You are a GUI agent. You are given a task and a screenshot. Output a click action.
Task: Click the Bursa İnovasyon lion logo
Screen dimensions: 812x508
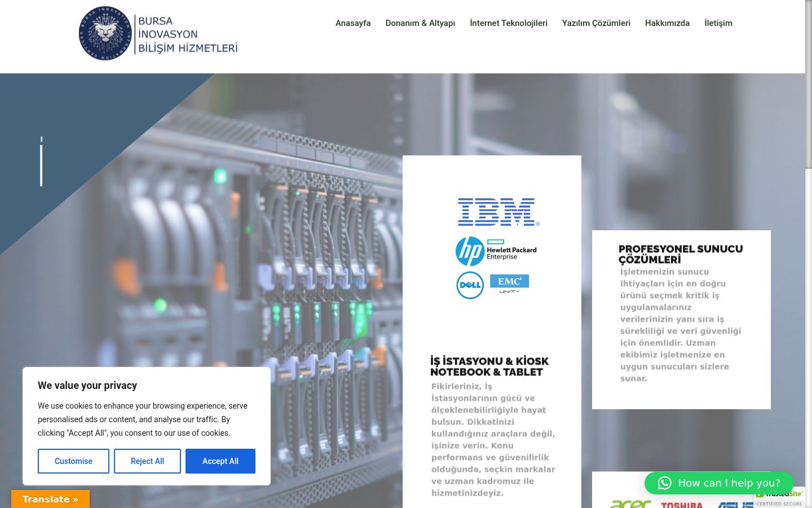105,33
